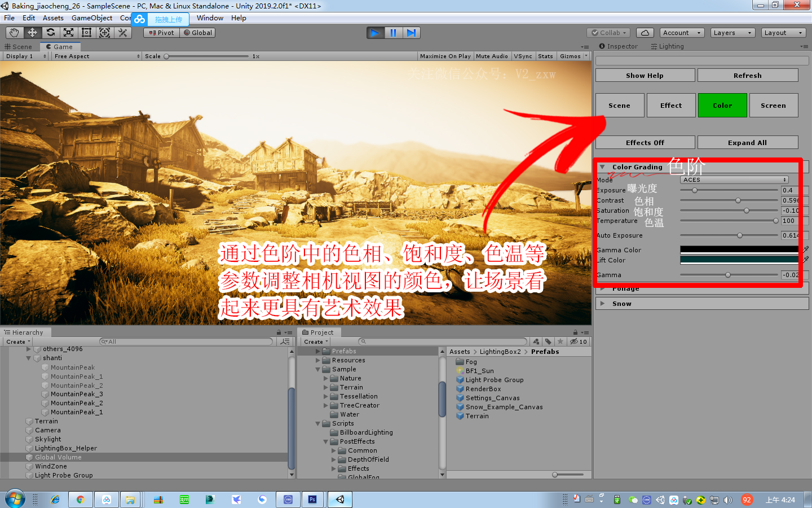This screenshot has width=812, height=508.
Task: Toggle Pivot handle position
Action: point(161,33)
